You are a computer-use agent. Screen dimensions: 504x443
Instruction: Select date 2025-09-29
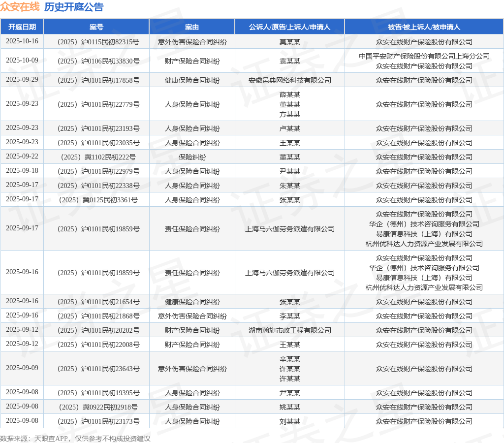click(x=22, y=80)
